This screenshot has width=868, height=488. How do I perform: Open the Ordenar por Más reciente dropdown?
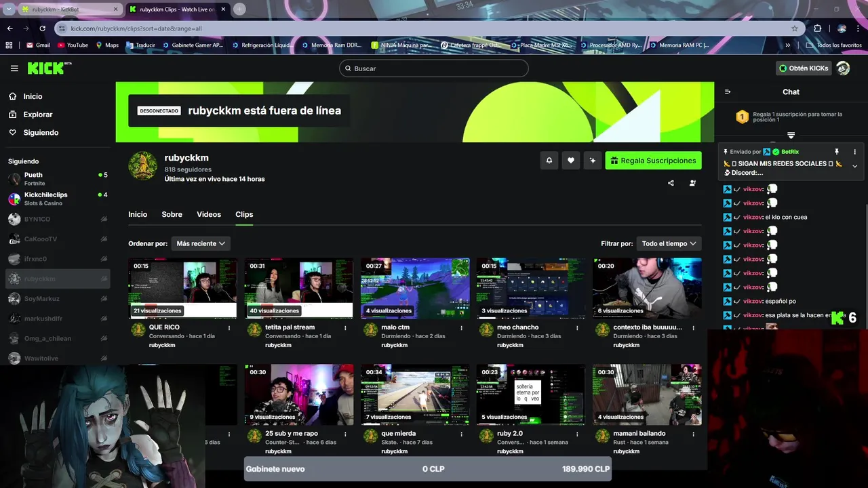201,243
